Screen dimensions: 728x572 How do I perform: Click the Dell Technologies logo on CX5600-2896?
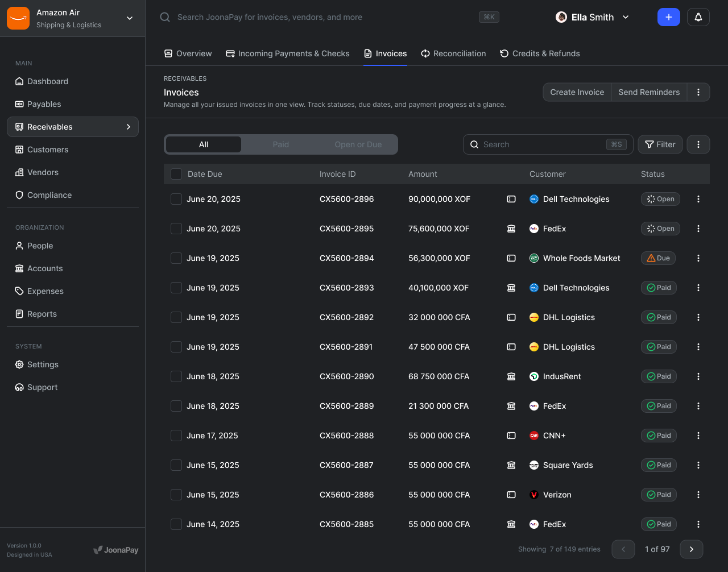coord(534,199)
